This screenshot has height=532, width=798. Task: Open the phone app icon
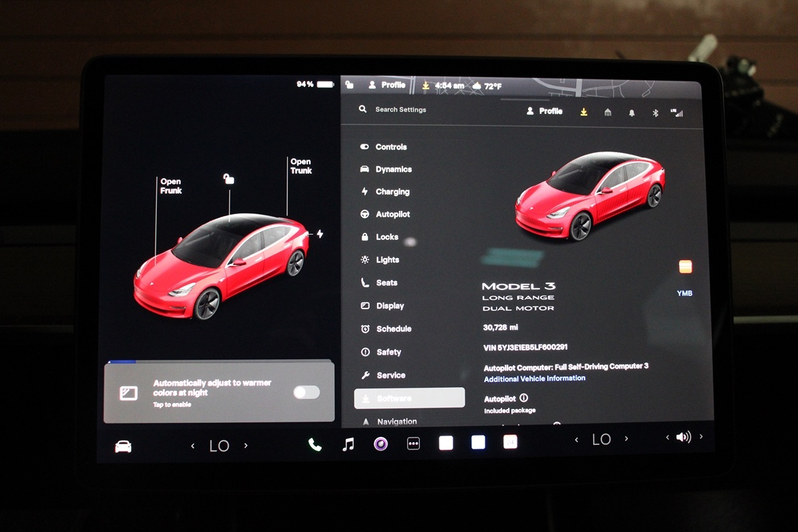tap(315, 445)
